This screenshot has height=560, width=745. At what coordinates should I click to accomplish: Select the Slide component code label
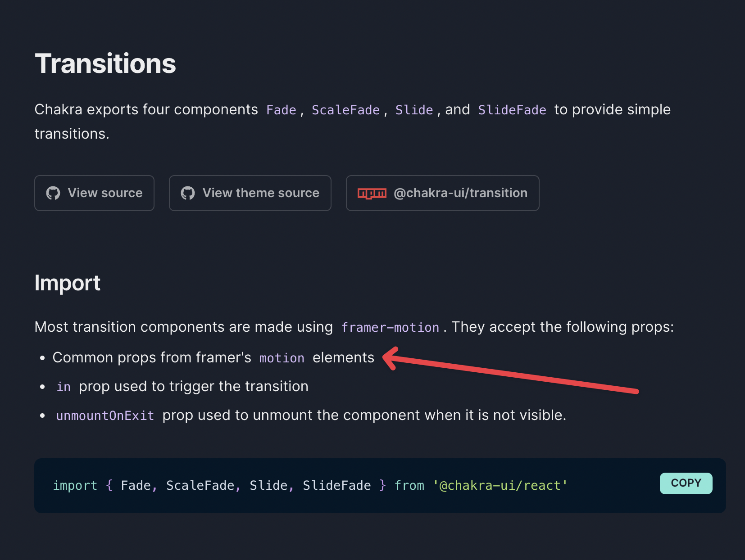[413, 109]
